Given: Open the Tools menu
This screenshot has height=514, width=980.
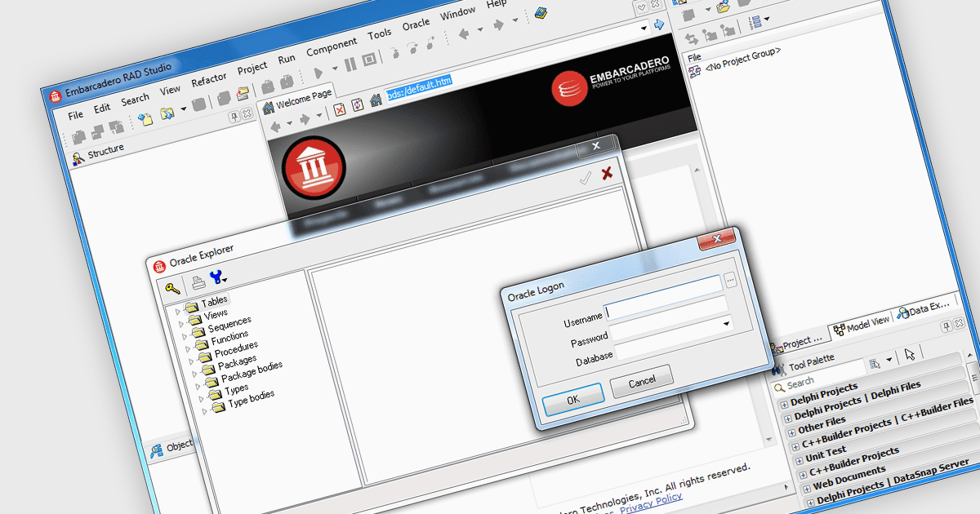Looking at the screenshot, I should click(x=379, y=34).
